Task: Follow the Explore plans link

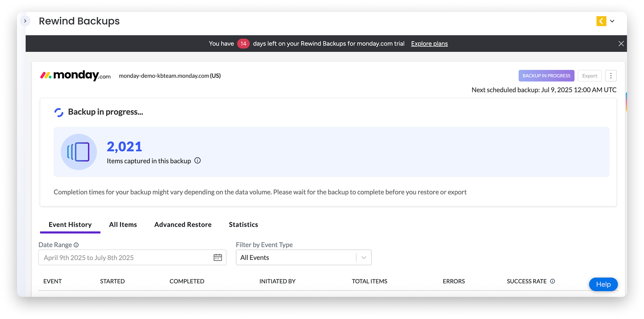Action: 429,44
